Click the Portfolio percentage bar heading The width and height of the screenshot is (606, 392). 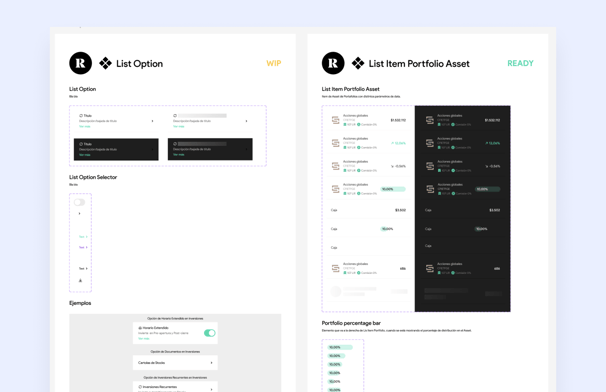tap(351, 323)
